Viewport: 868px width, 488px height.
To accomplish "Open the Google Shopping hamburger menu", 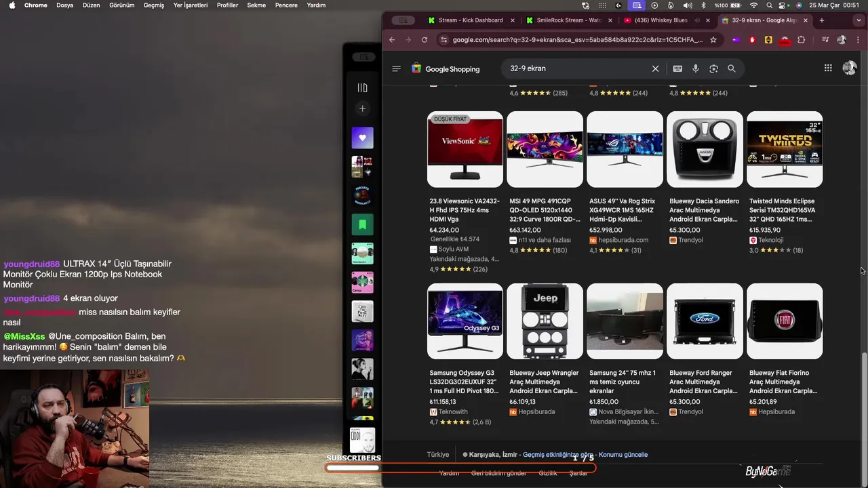I will 397,68.
